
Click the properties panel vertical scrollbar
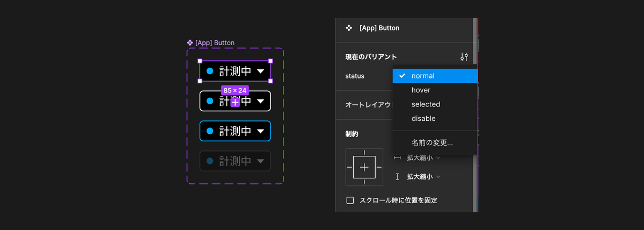(474, 115)
